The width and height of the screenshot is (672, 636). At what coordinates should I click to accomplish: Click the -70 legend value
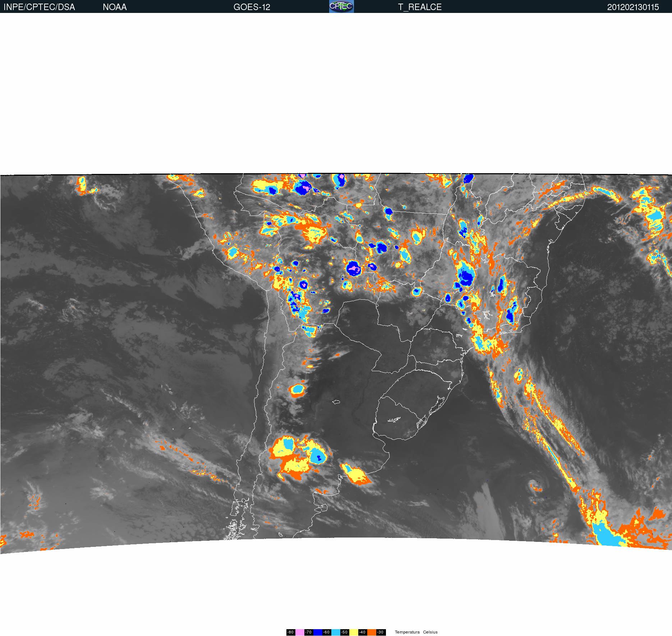309,632
